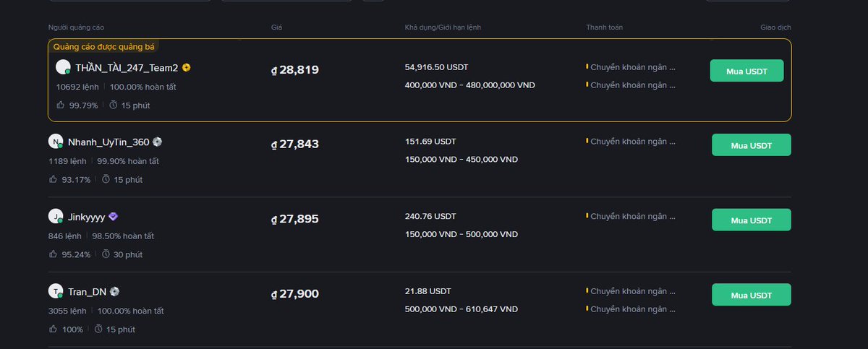Open the Nhanh_UyTin_360 advertiser name link

pos(109,142)
